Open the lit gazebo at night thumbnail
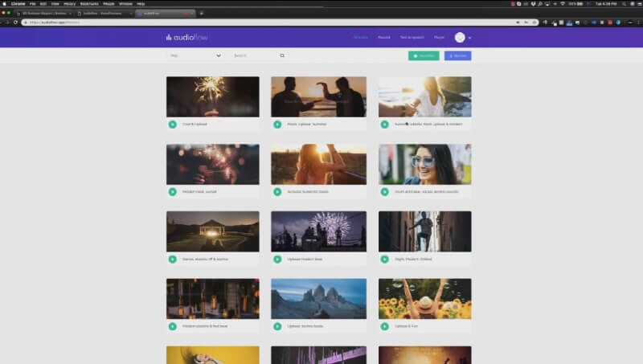Viewport: 643px width, 364px height. tap(213, 231)
